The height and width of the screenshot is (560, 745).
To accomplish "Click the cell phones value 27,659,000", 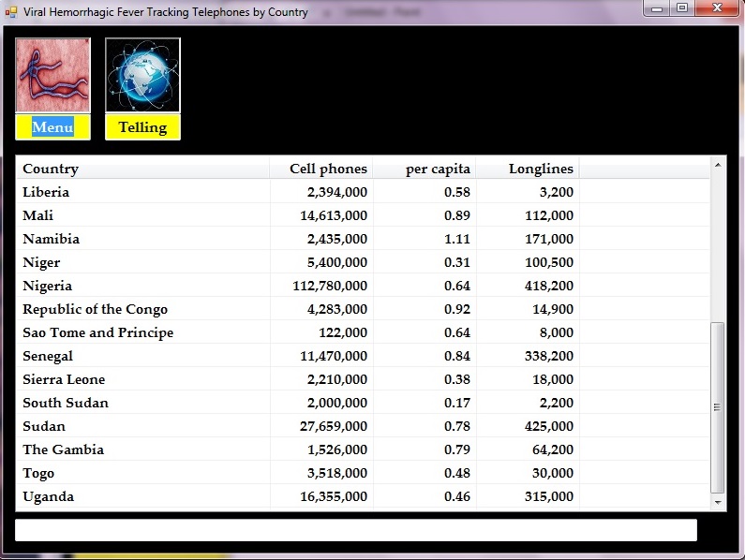I will 334,426.
